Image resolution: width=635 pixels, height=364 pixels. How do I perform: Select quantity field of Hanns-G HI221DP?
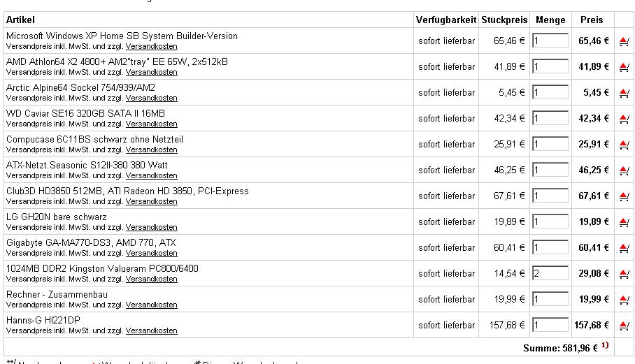coord(550,325)
